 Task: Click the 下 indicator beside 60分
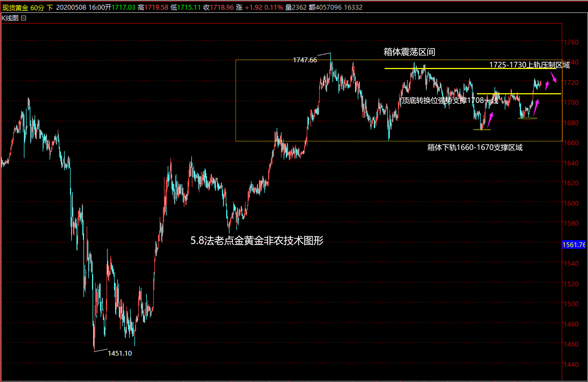50,8
